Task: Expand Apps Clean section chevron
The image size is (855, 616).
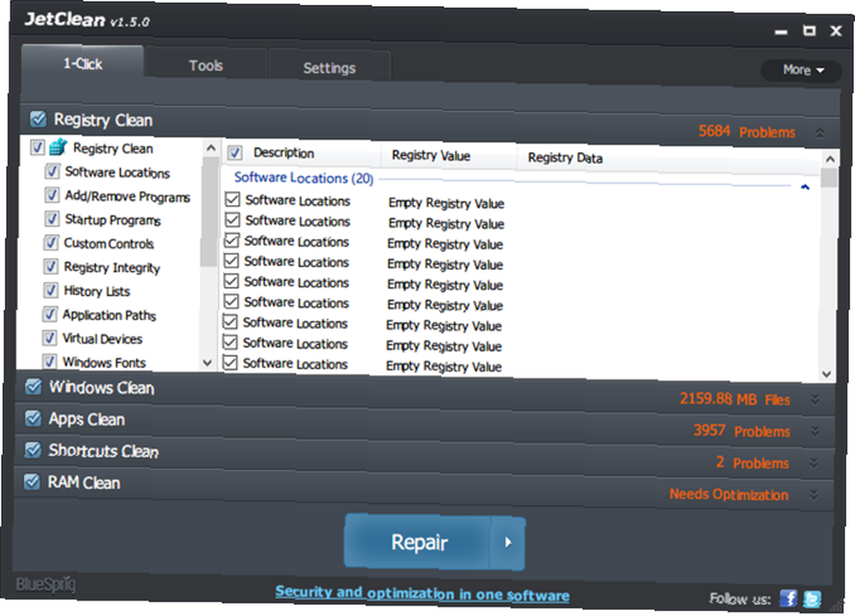Action: click(815, 431)
